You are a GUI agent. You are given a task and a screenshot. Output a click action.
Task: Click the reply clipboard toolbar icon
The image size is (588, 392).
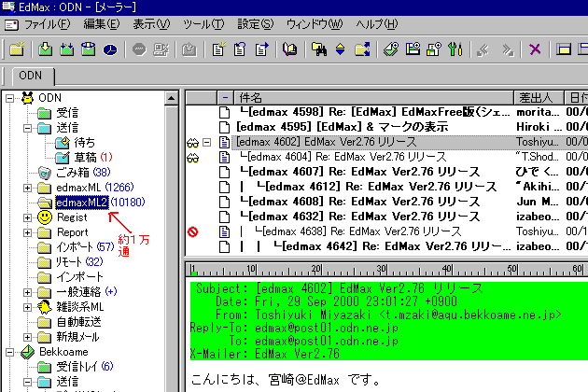click(240, 49)
